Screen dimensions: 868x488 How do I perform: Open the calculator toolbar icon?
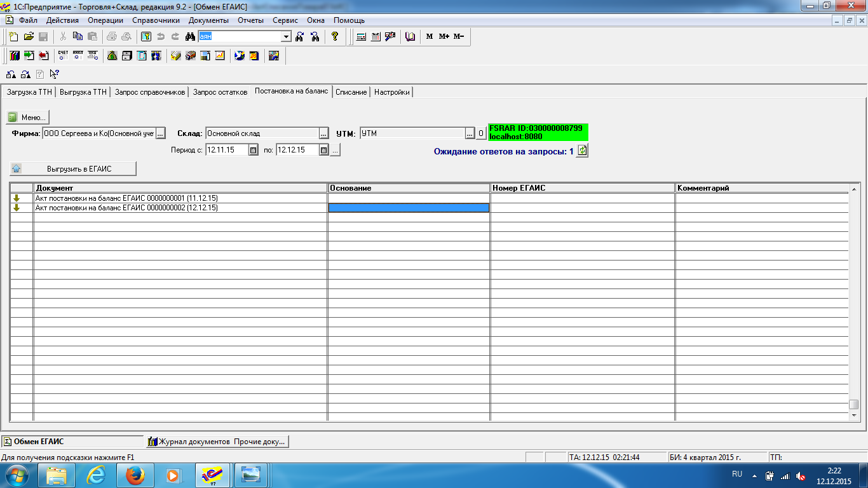coord(361,37)
